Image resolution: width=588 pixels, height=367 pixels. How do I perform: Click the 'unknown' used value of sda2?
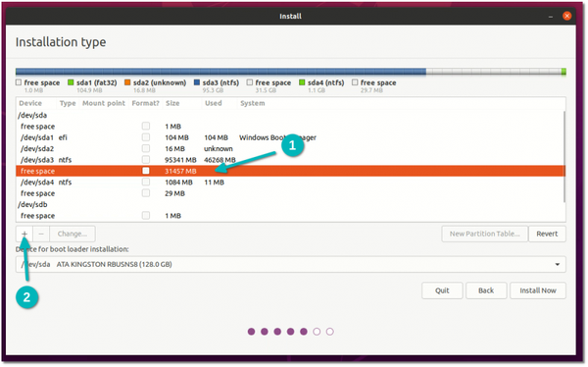[219, 149]
